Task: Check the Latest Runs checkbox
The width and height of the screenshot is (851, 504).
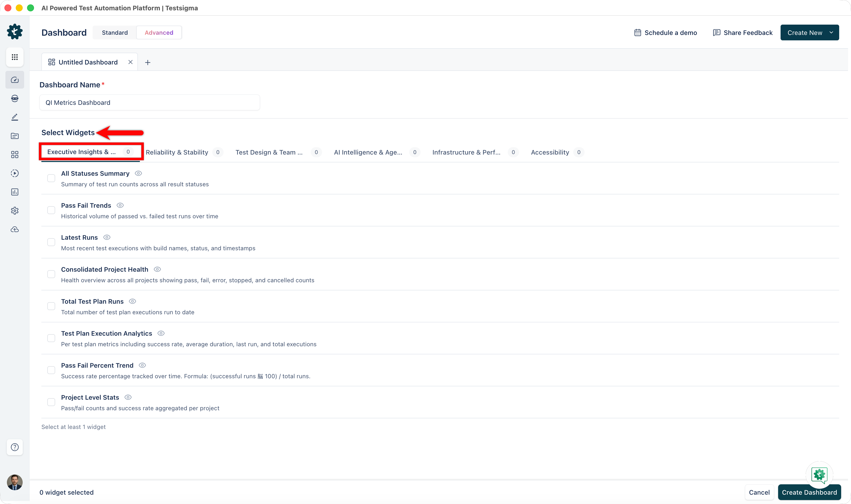Action: (51, 242)
